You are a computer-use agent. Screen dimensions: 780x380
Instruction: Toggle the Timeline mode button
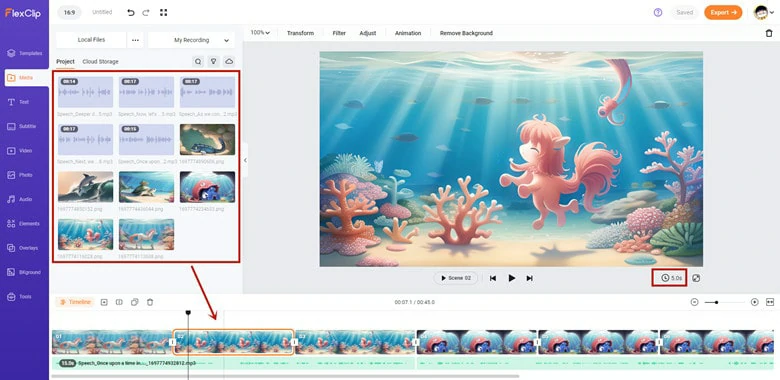75,302
